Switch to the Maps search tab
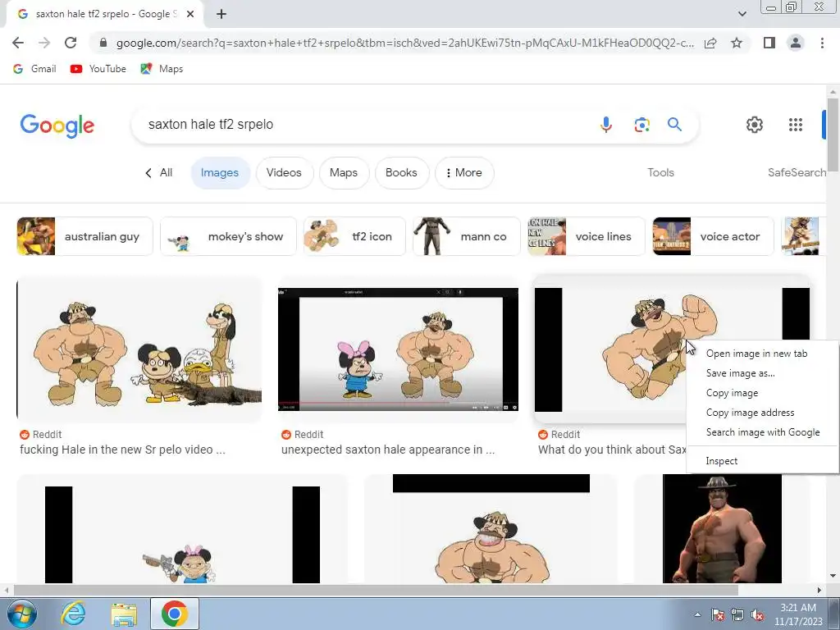This screenshot has width=840, height=630. tap(344, 172)
